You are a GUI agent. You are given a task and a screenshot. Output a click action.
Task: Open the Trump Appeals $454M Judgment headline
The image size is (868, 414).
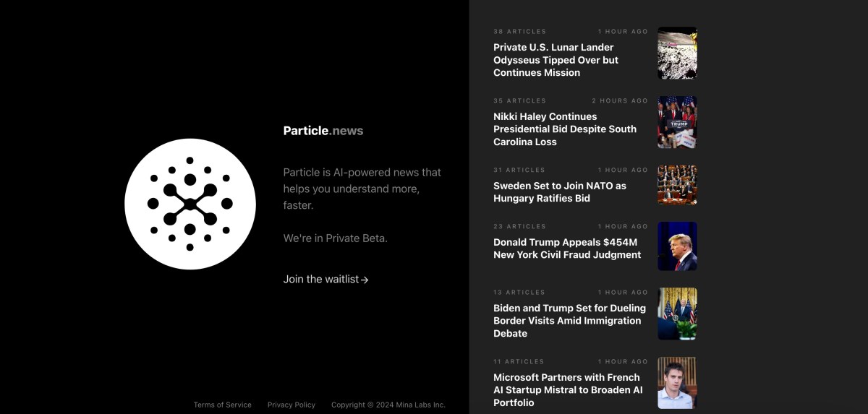tap(567, 249)
